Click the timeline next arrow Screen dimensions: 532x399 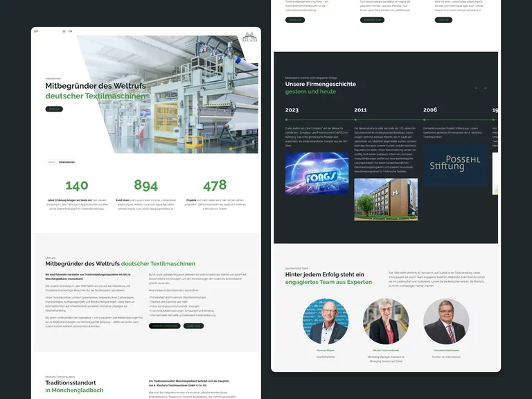tap(485, 88)
